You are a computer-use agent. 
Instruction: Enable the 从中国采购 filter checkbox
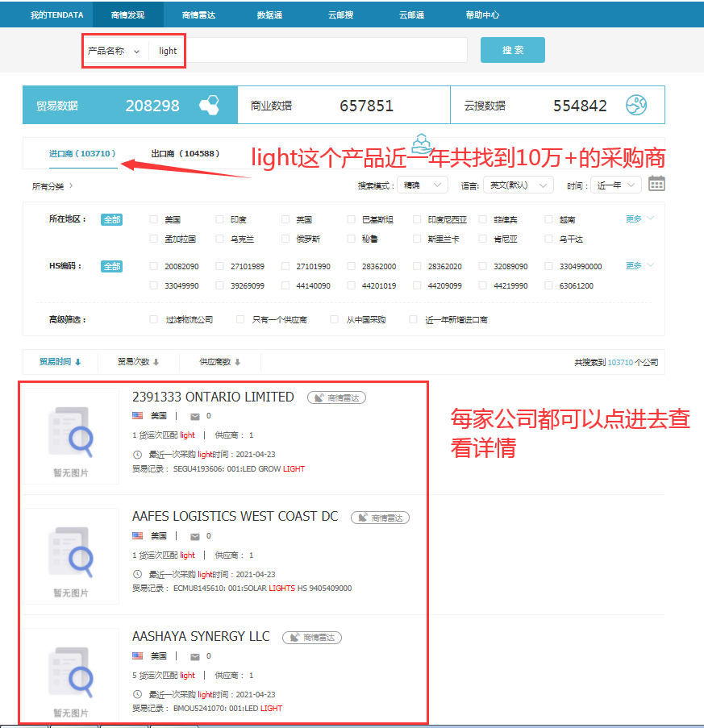coord(335,320)
